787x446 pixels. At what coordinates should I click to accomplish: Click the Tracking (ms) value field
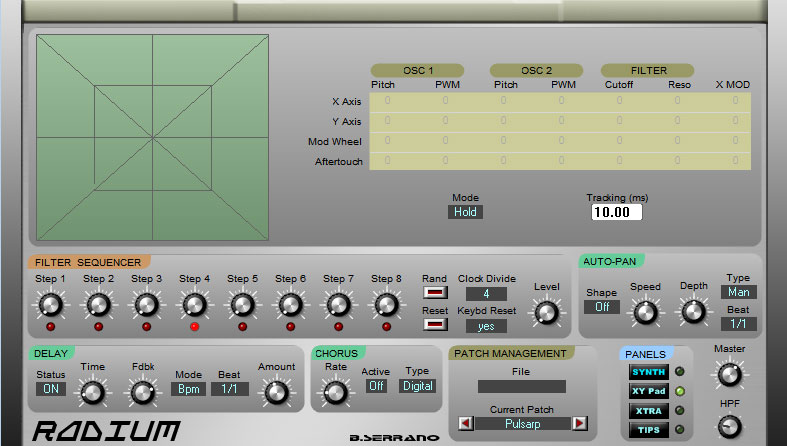616,212
